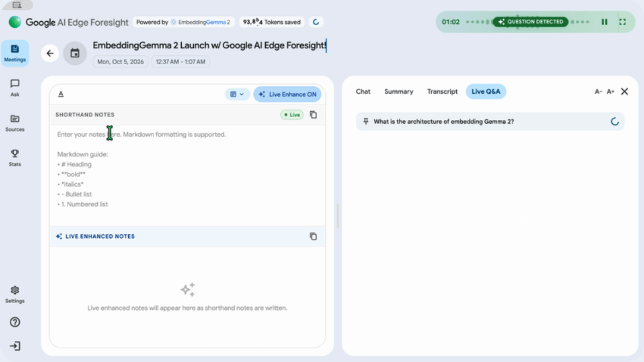Click the calendar icon beside the meeting title
This screenshot has height=362, width=644.
(75, 53)
